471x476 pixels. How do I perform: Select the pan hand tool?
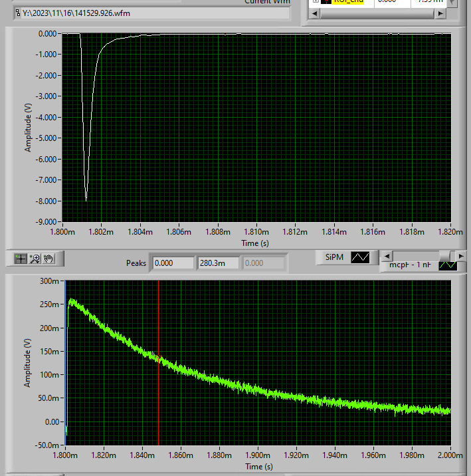click(49, 259)
